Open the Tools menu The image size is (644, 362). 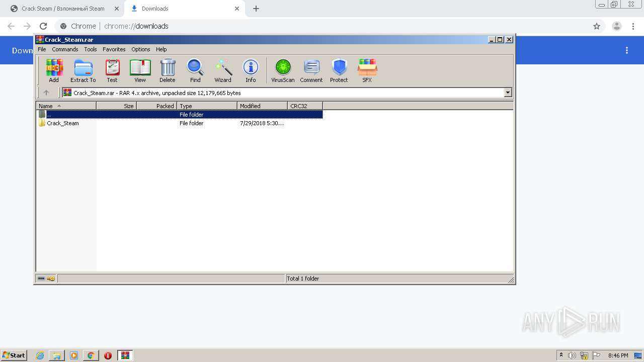coord(91,49)
